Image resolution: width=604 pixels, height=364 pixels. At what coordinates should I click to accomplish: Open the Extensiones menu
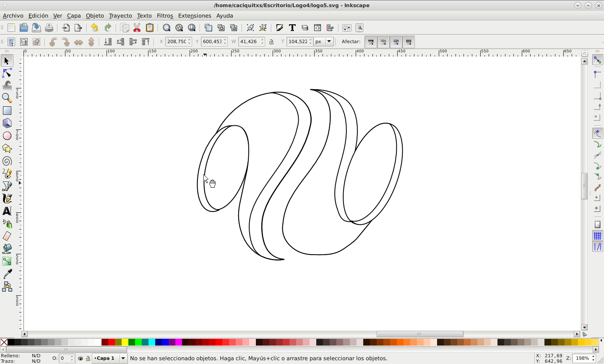[194, 15]
